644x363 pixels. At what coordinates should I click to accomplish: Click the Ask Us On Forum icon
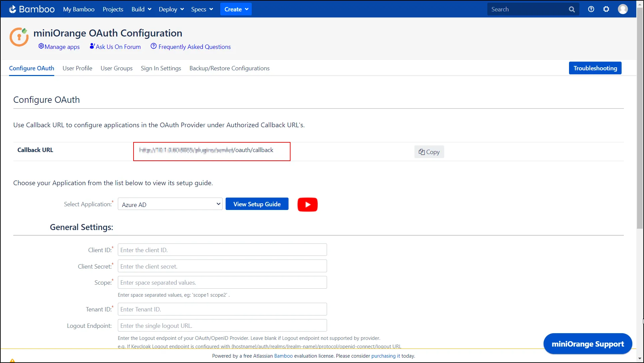tap(92, 46)
